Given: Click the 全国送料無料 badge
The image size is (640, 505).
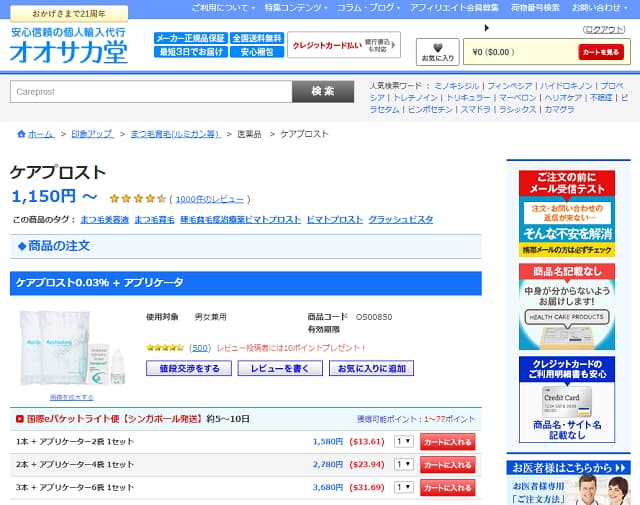Looking at the screenshot, I should [257, 38].
